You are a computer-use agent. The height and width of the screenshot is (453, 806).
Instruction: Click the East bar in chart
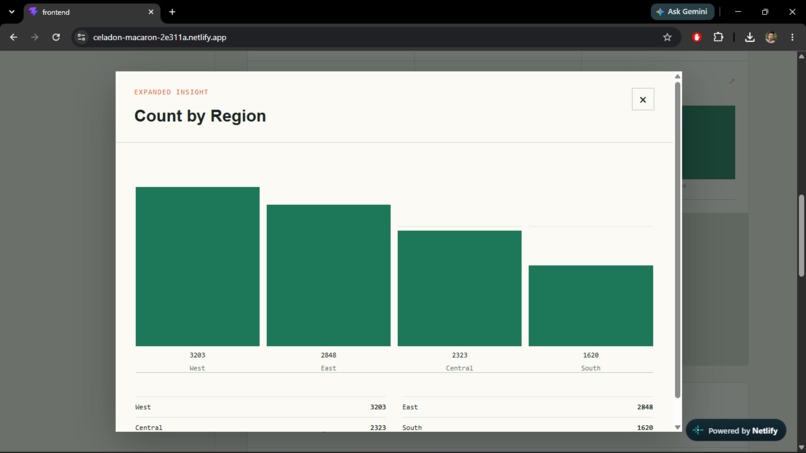[x=328, y=275]
